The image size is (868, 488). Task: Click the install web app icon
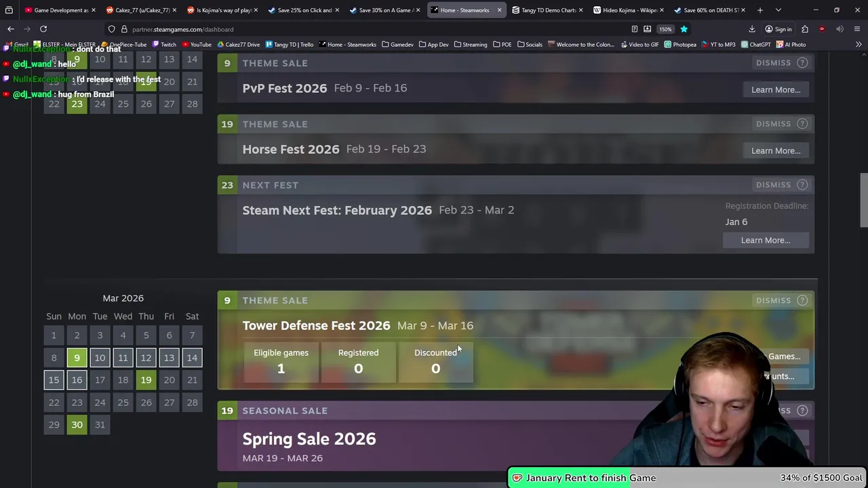click(648, 29)
